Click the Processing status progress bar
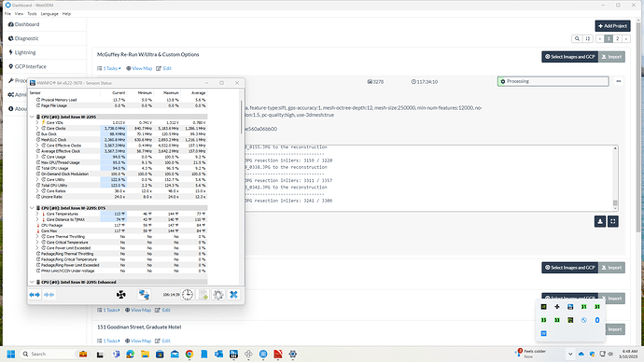644x362 pixels. [x=553, y=81]
